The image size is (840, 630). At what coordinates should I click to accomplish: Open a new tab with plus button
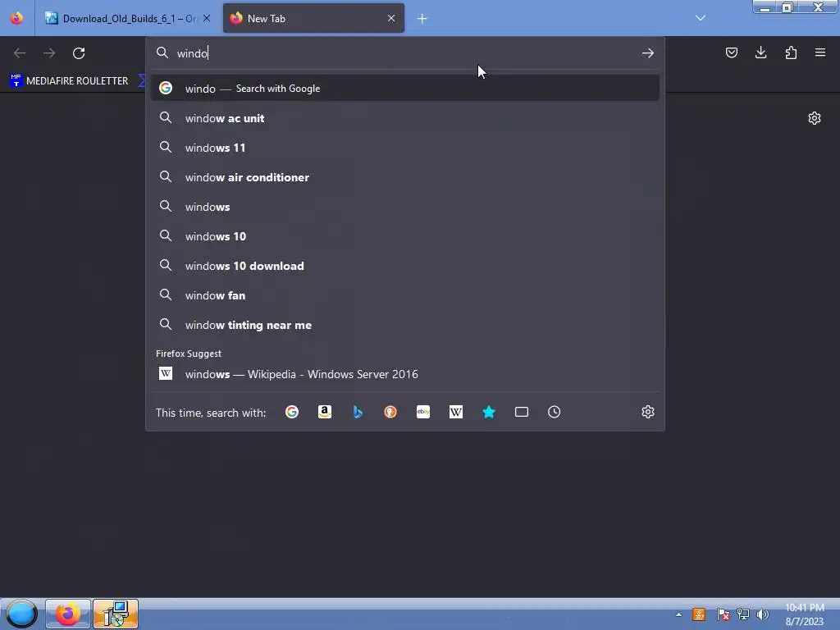click(x=422, y=19)
